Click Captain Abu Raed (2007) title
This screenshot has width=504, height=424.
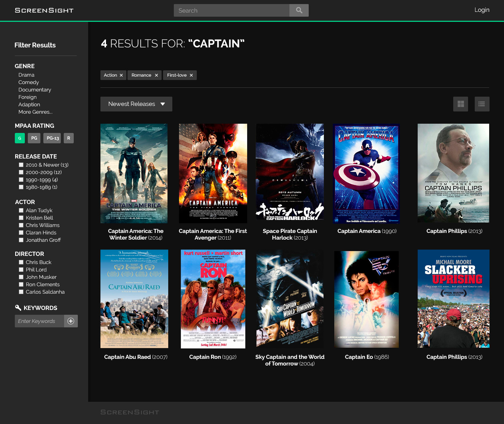[x=136, y=357]
